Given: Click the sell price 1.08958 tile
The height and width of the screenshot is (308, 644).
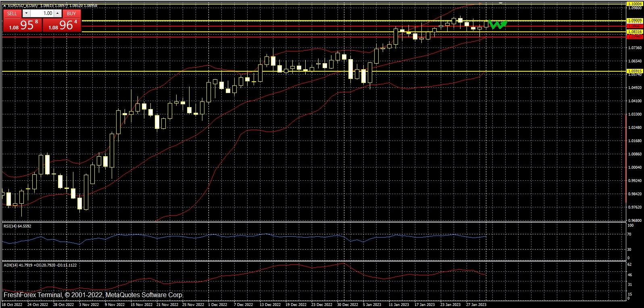Looking at the screenshot, I should point(23,25).
